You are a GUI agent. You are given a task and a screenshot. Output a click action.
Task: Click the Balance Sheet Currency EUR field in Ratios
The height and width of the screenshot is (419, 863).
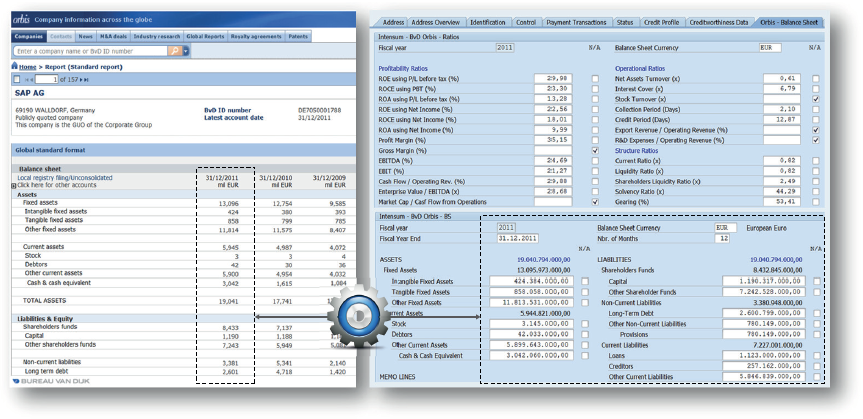point(770,48)
